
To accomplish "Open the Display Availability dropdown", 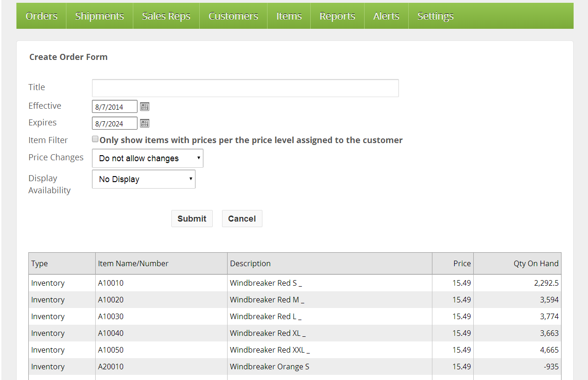I will tap(144, 179).
